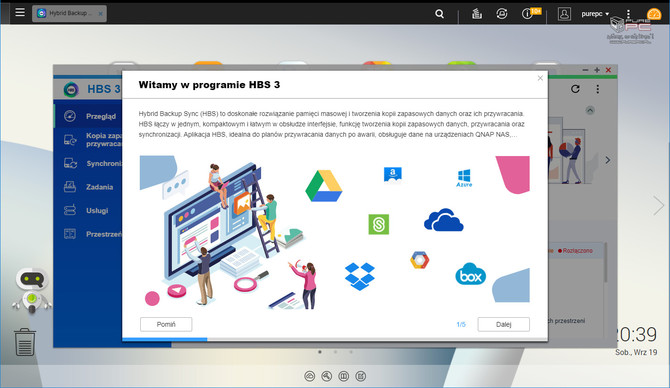Open HBS 3 more options dots
This screenshot has height=388, width=670.
point(597,89)
